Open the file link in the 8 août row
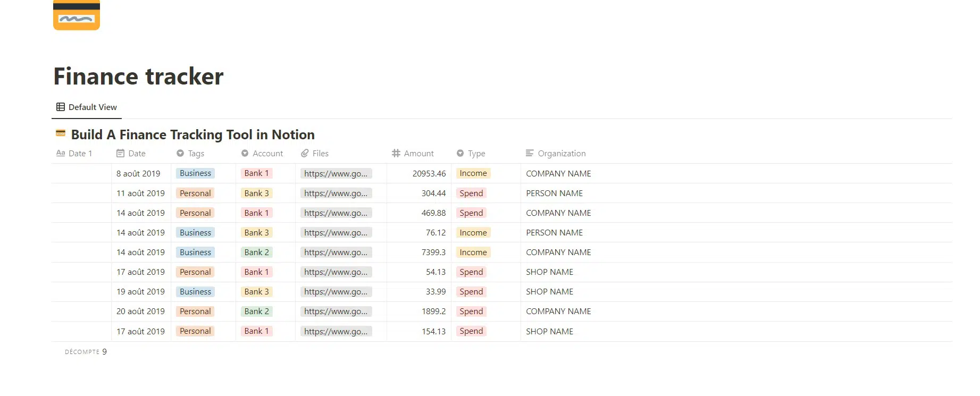The height and width of the screenshot is (396, 980). coord(336,174)
